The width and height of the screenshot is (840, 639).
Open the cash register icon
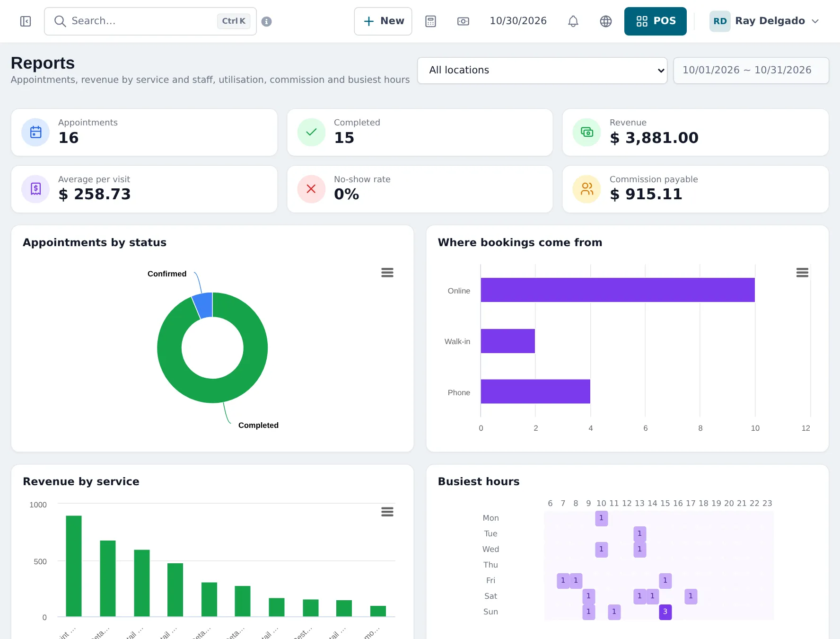pos(463,21)
